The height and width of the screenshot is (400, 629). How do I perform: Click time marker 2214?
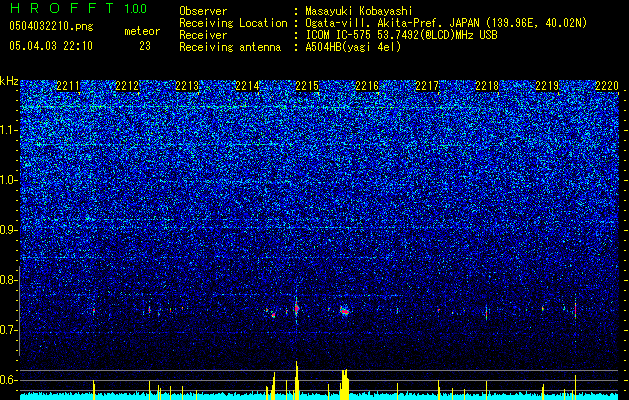(248, 86)
